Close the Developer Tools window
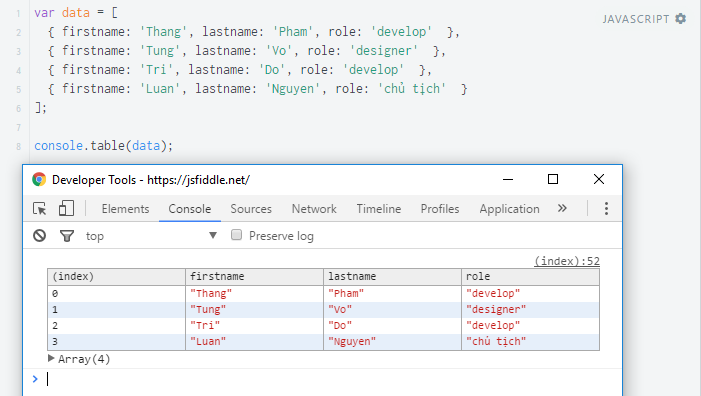Viewport: 701px width, 396px height. [x=599, y=179]
